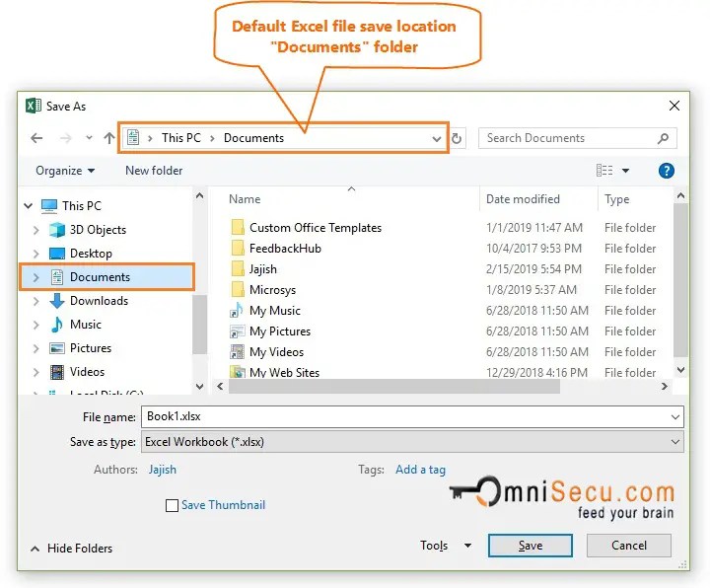This screenshot has height=588, width=710.
Task: Sort by the Type column header
Action: [616, 199]
